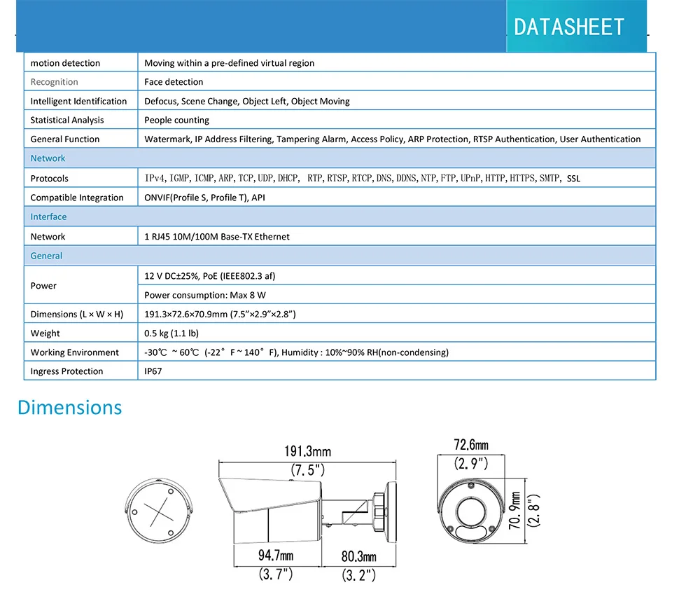Click 'Moving within a pre-defined virtual region'

coord(229,63)
